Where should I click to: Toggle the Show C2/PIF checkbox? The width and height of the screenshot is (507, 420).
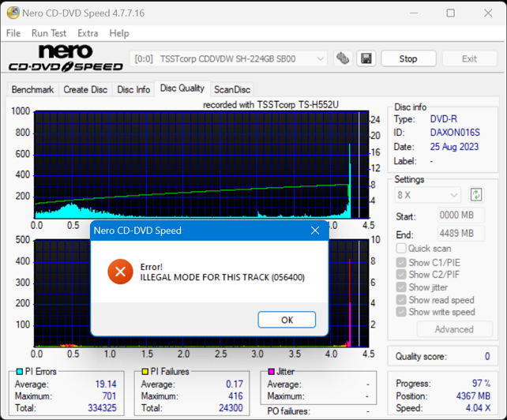click(401, 275)
